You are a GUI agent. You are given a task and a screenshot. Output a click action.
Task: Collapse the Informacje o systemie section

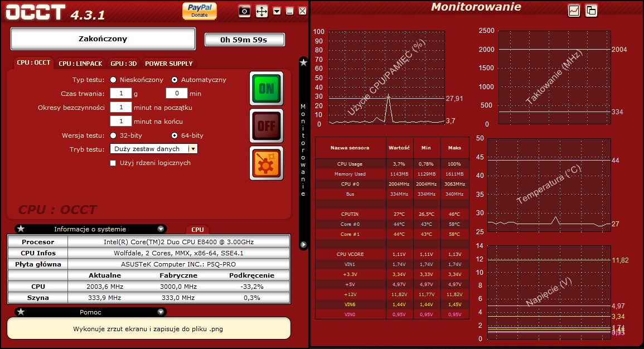(161, 229)
